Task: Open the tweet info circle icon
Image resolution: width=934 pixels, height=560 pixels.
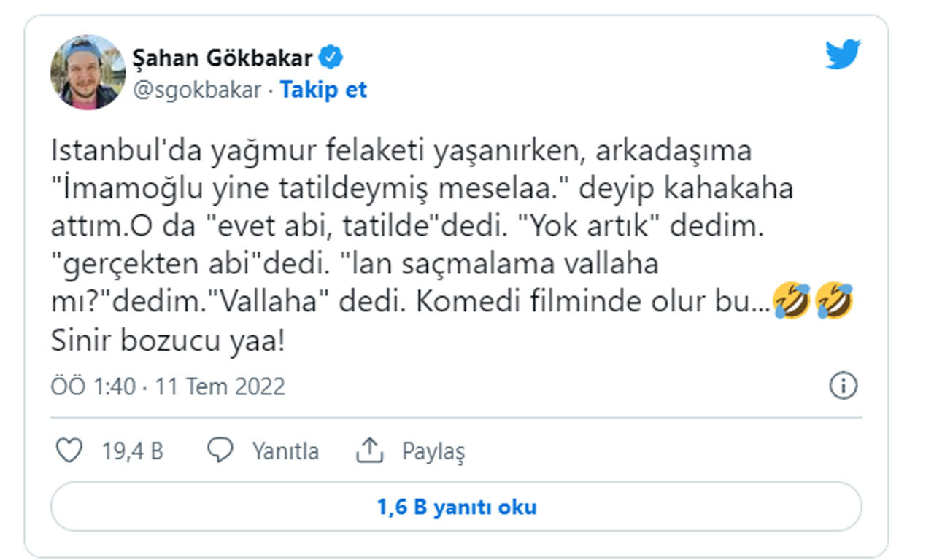Action: [x=844, y=386]
